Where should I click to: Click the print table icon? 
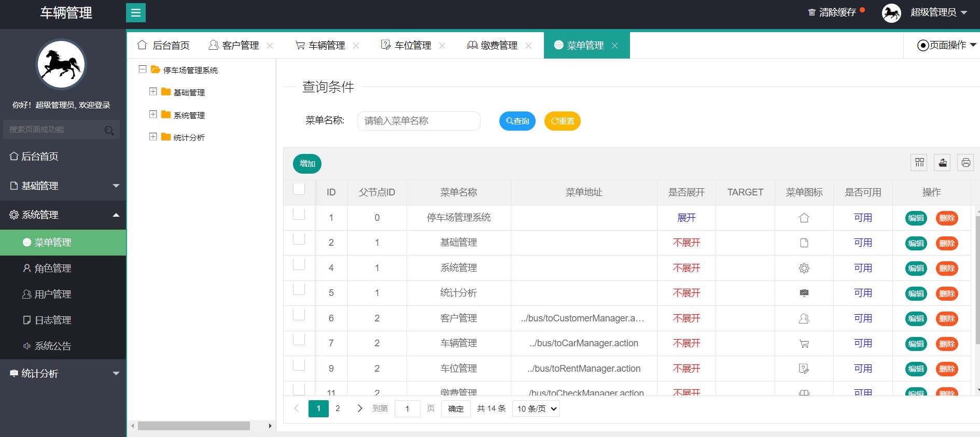click(965, 163)
